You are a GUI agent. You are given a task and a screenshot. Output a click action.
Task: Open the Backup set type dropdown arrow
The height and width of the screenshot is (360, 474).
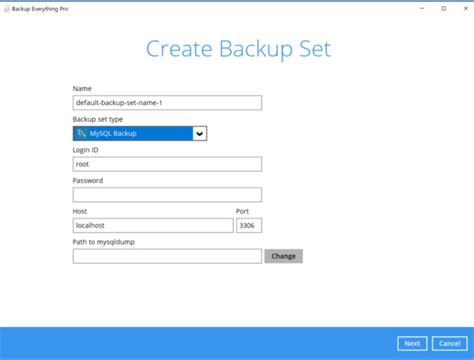click(x=200, y=133)
